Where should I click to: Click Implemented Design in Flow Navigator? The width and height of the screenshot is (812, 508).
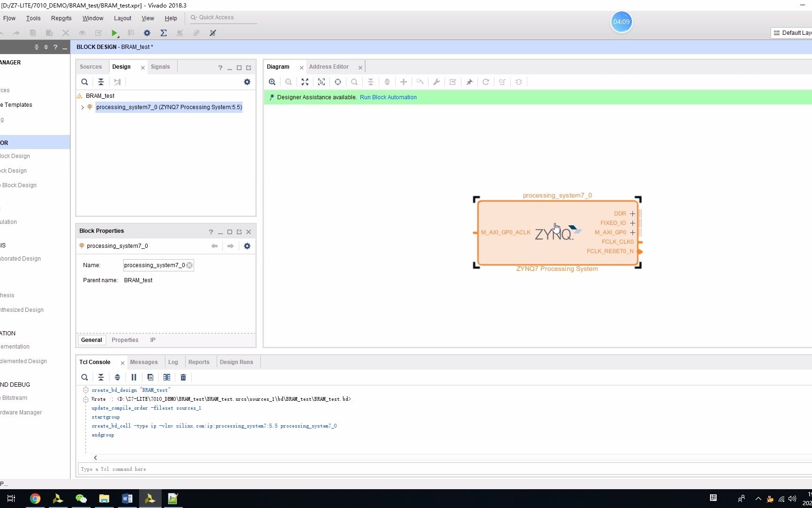(x=23, y=361)
